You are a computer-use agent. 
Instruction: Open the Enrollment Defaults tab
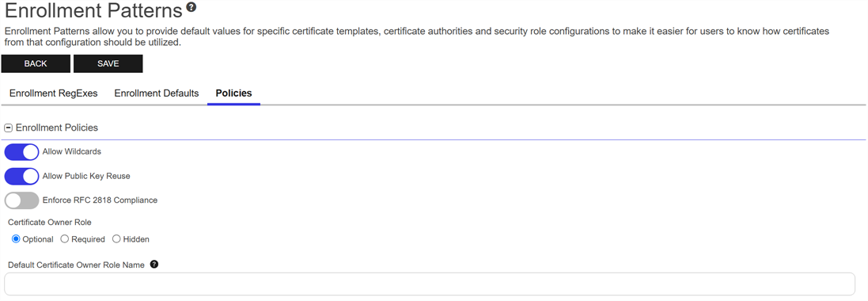point(156,93)
